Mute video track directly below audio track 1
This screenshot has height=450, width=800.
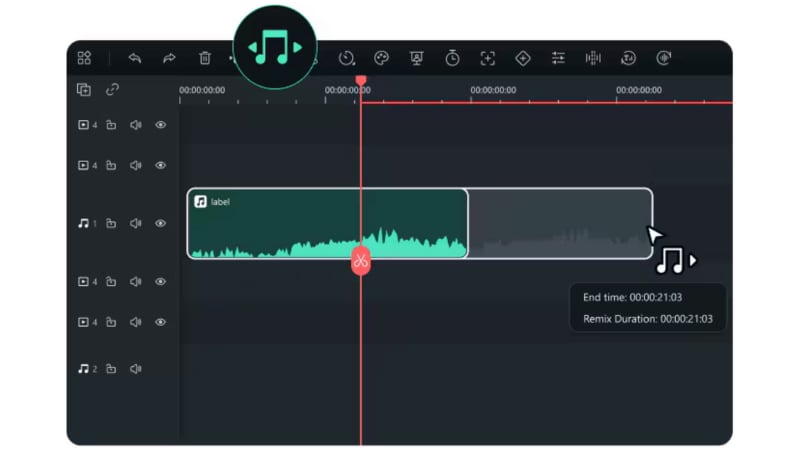pyautogui.click(x=135, y=282)
